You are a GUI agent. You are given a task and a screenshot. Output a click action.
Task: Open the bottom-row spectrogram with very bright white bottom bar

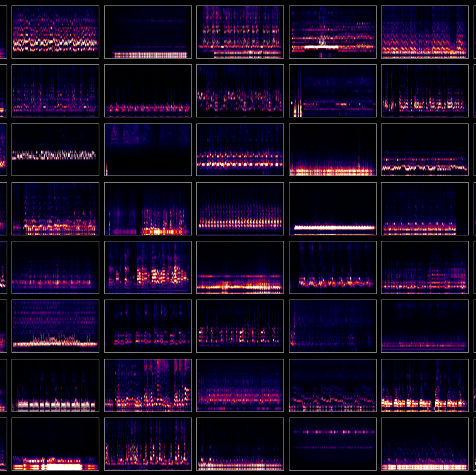click(55, 444)
